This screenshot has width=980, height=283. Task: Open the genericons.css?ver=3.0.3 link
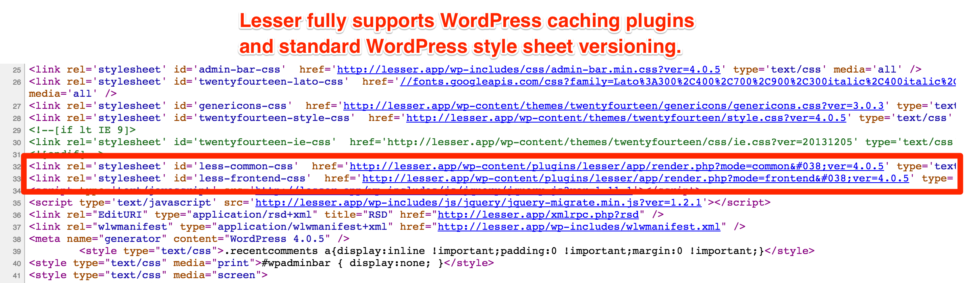pyautogui.click(x=614, y=106)
